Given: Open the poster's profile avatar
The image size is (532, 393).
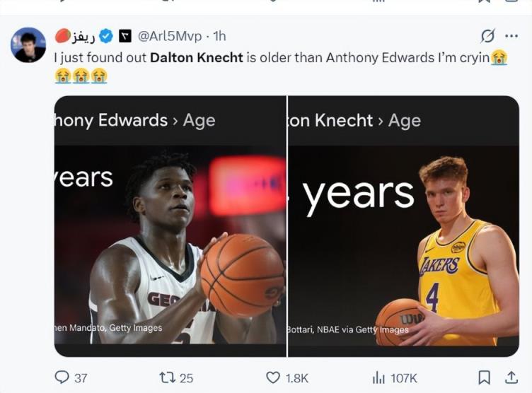Looking at the screenshot, I should (x=28, y=45).
